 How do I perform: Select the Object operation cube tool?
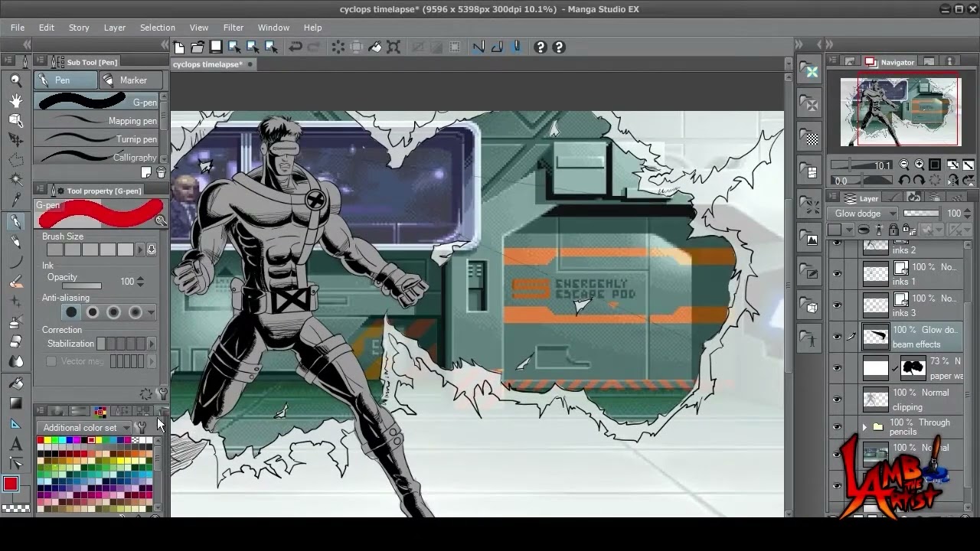click(x=15, y=120)
